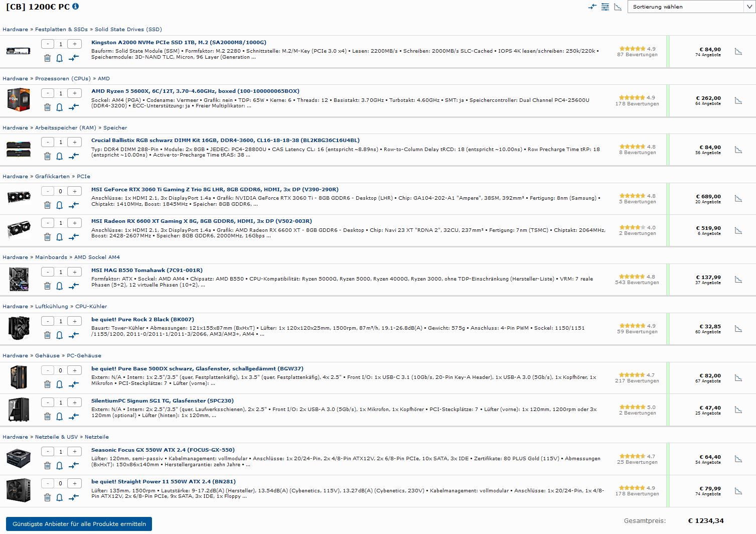
Task: Go to the CPU-Kühler breadcrumb
Action: (91, 307)
